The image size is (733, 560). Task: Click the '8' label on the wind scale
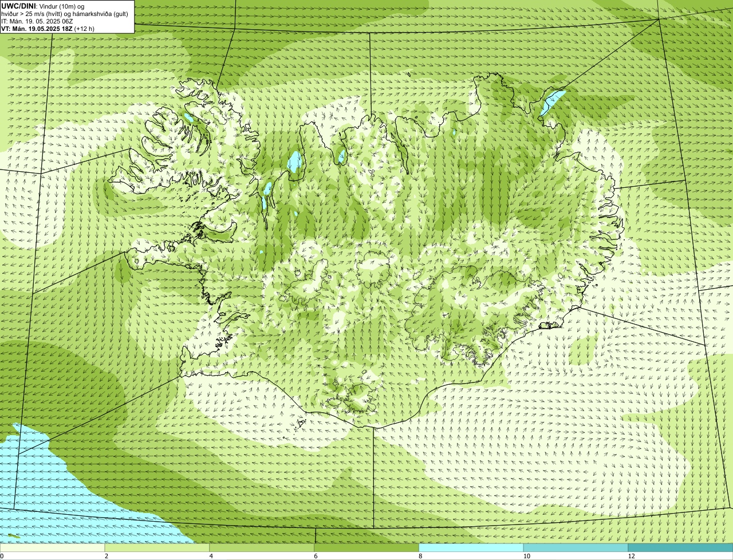coord(421,556)
